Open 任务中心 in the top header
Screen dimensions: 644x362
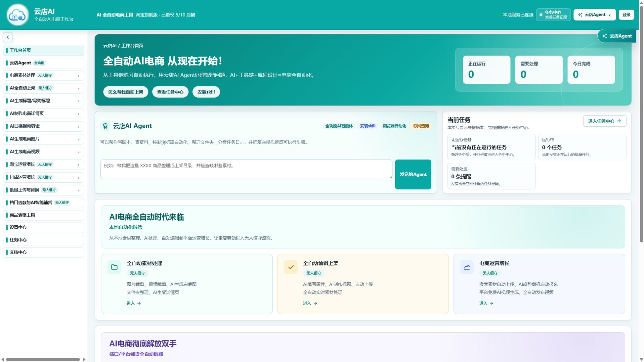(553, 15)
